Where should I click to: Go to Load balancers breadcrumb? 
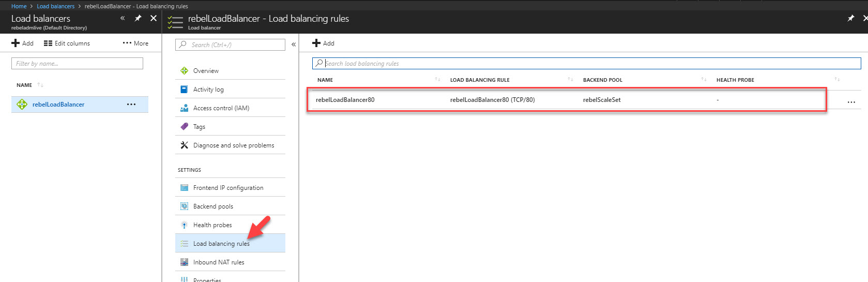pyautogui.click(x=56, y=6)
